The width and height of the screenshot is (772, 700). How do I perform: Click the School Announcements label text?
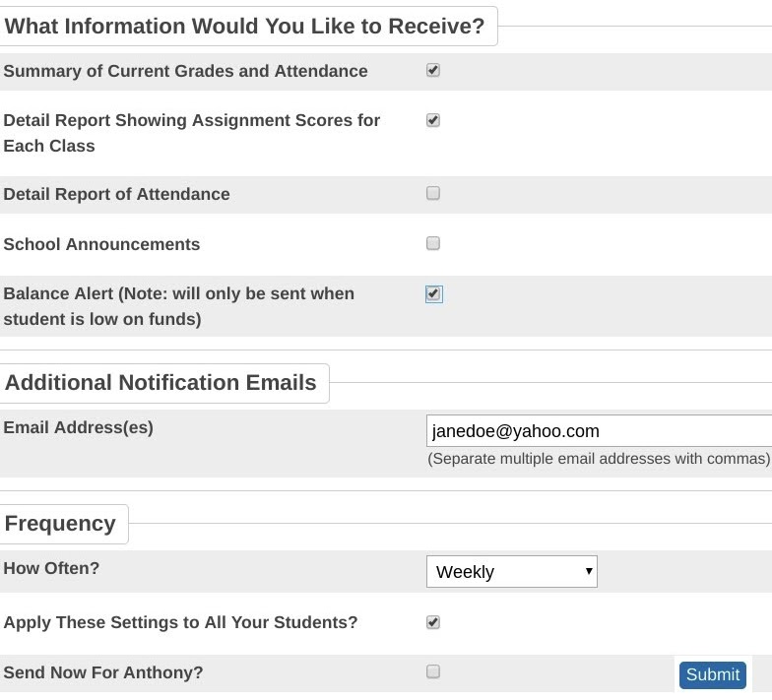pos(102,244)
